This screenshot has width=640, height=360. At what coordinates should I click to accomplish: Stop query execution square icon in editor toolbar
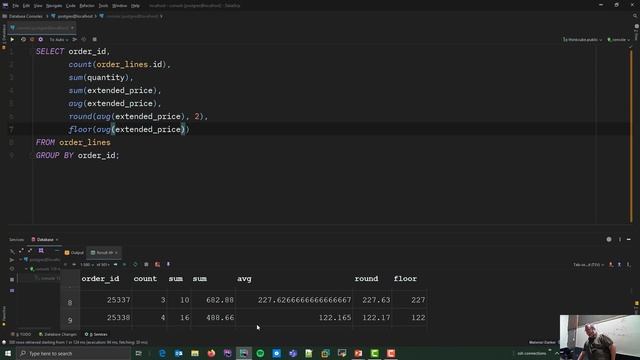[94, 40]
